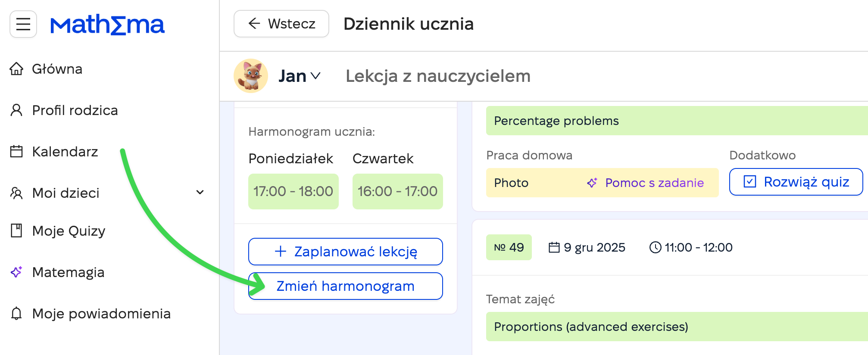This screenshot has width=868, height=355.
Task: Click the Główna home icon
Action: pos(16,69)
